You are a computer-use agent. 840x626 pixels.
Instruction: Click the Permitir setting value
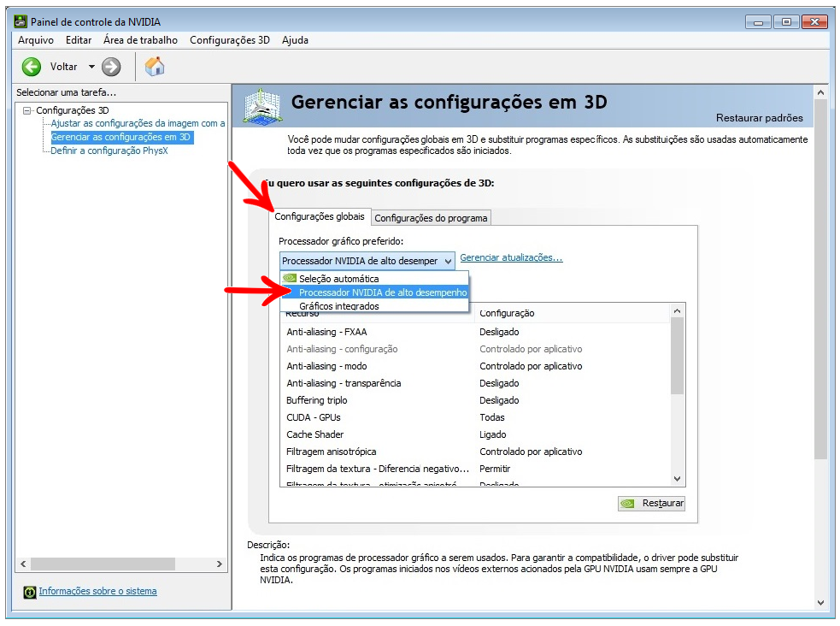pos(495,469)
